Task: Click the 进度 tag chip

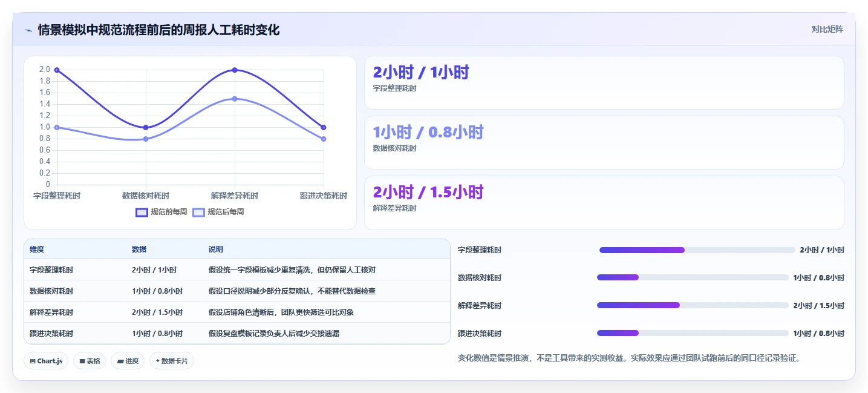Action: [x=128, y=361]
